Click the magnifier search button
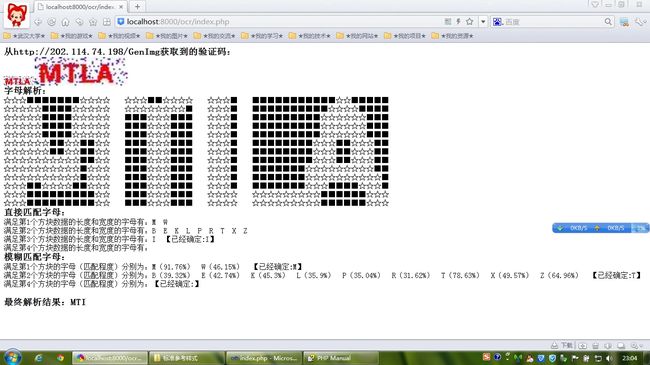 point(608,22)
